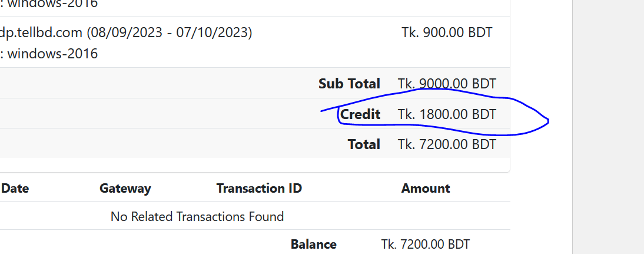Click the dp.tellbd.com service description line

126,32
